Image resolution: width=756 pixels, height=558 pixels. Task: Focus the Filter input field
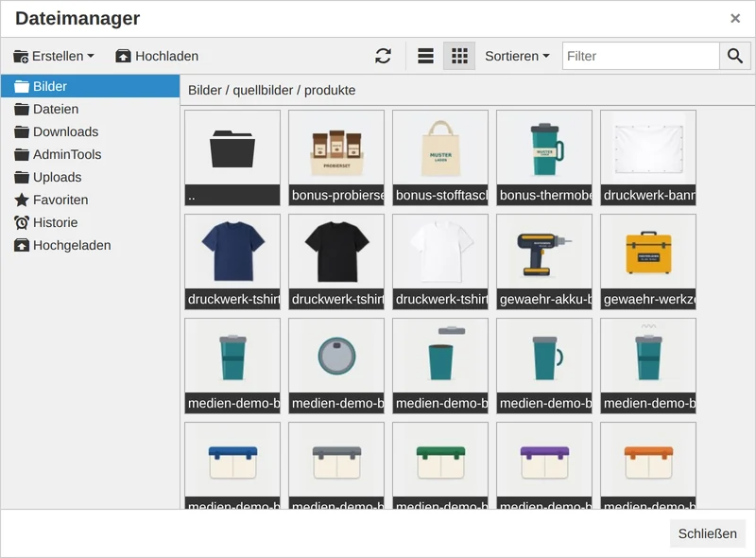[x=641, y=56]
